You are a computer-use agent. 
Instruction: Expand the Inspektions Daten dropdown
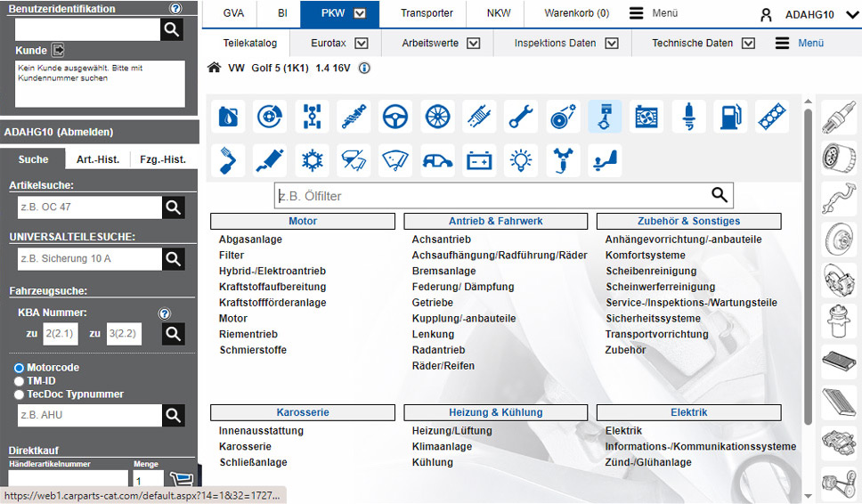(x=612, y=43)
